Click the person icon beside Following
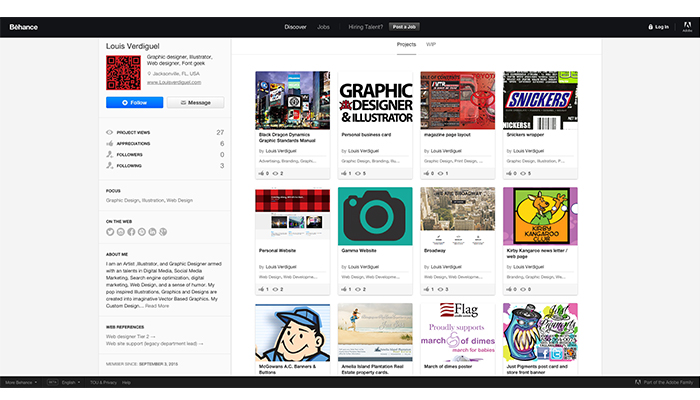 (x=109, y=166)
